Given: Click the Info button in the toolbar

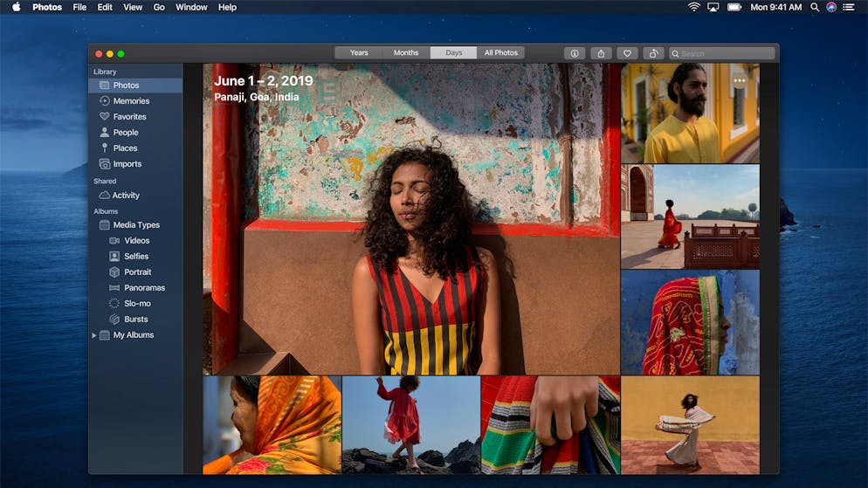Looking at the screenshot, I should [574, 53].
